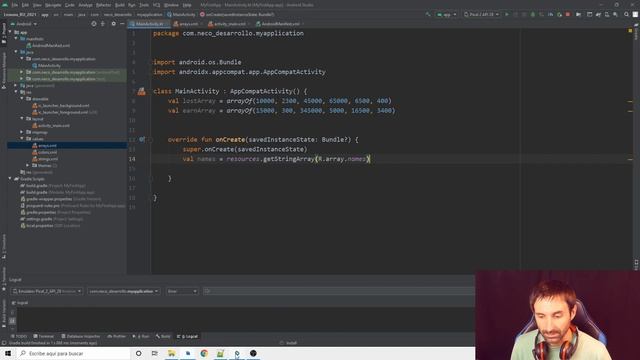
Task: Open the TODO tool window
Action: [19, 336]
